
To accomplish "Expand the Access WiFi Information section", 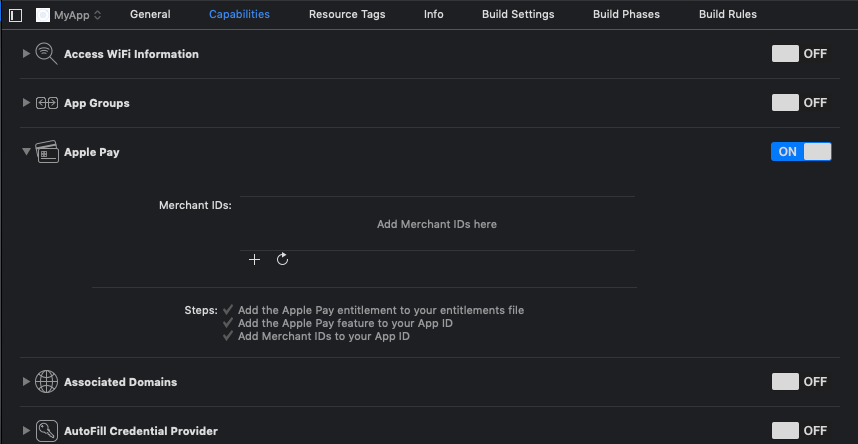I will (x=26, y=54).
